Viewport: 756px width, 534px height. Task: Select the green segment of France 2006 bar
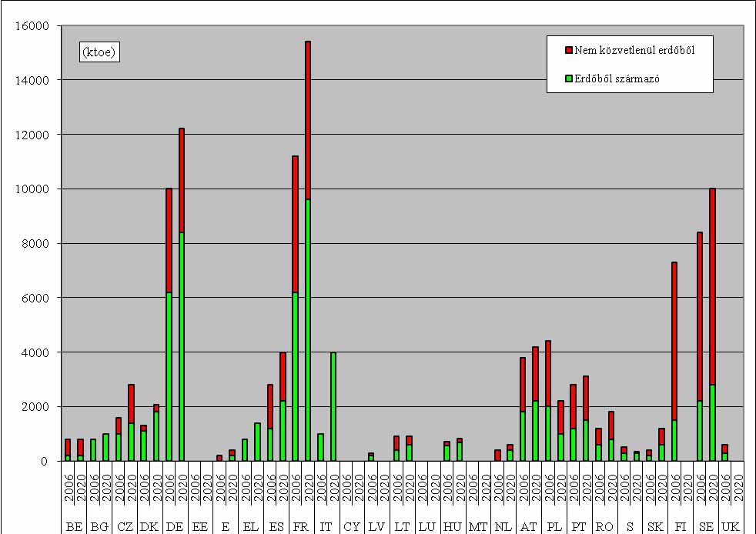[x=295, y=375]
